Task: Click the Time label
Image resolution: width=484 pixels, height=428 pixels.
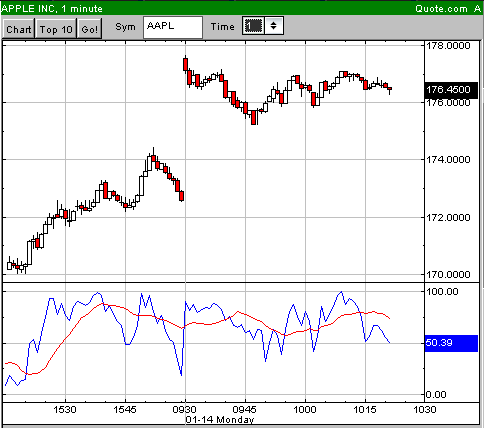Action: 223,27
